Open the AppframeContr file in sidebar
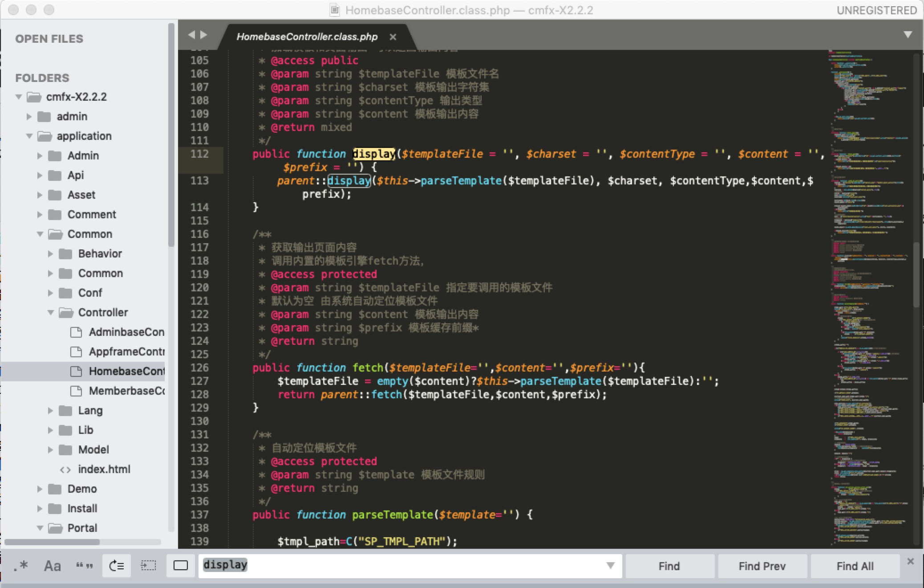Image resolution: width=924 pixels, height=588 pixels. (x=126, y=351)
